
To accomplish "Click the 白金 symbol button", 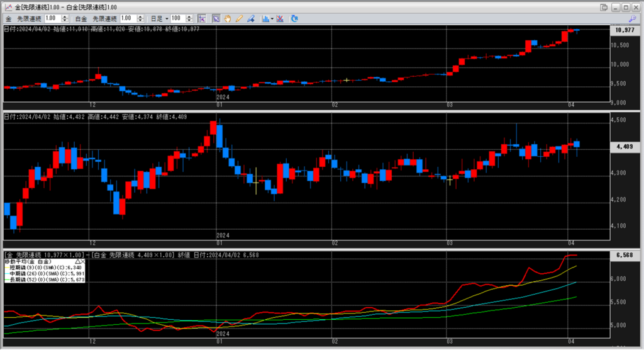I will (80, 18).
